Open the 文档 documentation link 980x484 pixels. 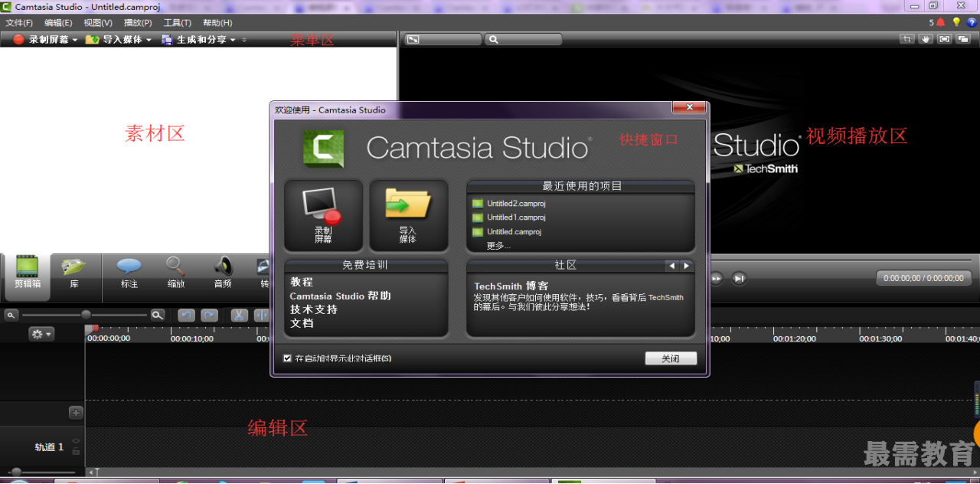(x=302, y=323)
